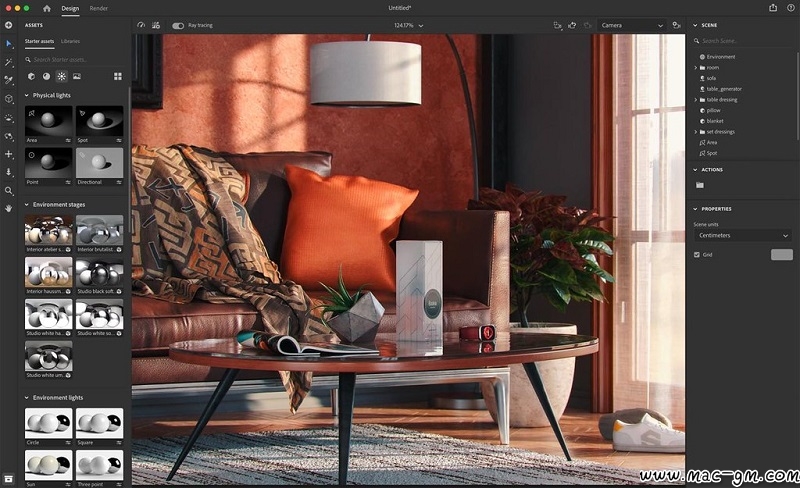Select the cube-shaped tool in left toolbar
This screenshot has width=800, height=488.
9,99
